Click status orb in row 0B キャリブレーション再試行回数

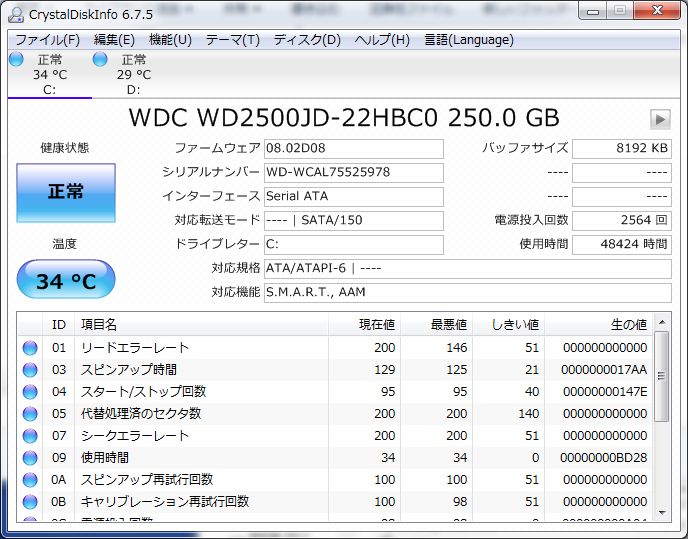click(x=30, y=501)
